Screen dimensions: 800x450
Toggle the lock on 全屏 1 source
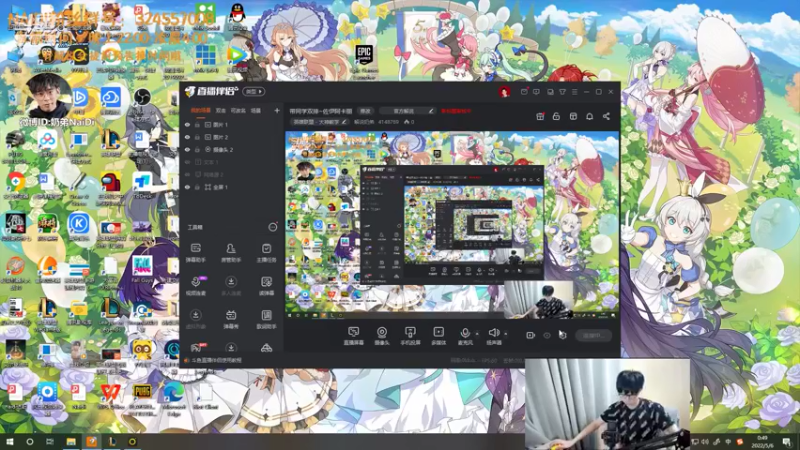tap(197, 187)
